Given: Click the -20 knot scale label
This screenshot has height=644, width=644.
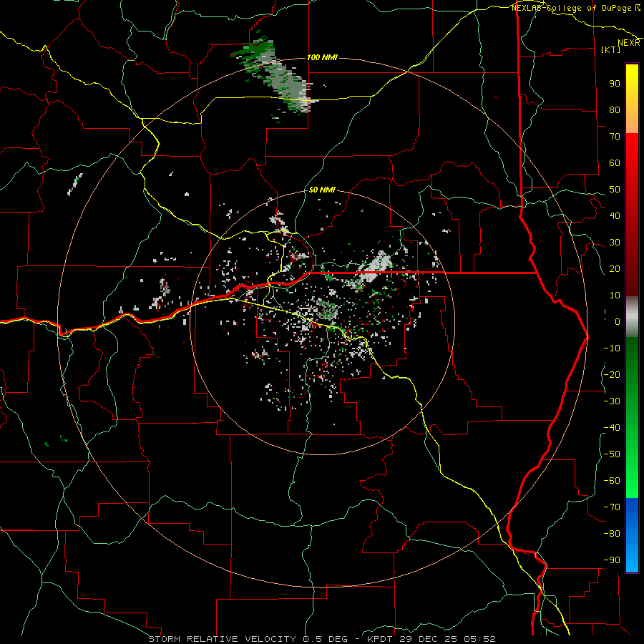Looking at the screenshot, I should tap(612, 374).
